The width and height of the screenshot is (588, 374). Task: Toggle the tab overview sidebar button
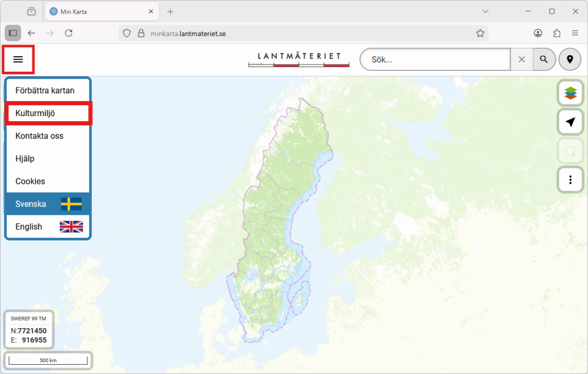(12, 33)
